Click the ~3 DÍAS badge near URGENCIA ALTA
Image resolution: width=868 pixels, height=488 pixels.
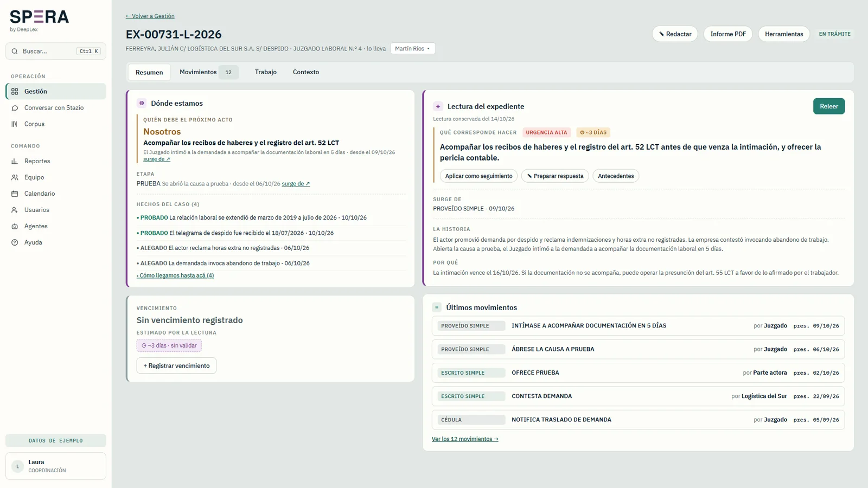(x=593, y=132)
